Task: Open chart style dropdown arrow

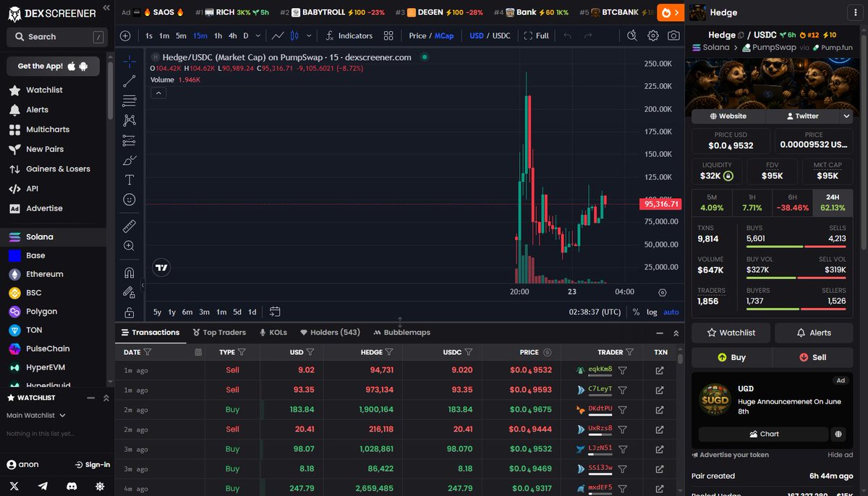Action: [x=310, y=35]
